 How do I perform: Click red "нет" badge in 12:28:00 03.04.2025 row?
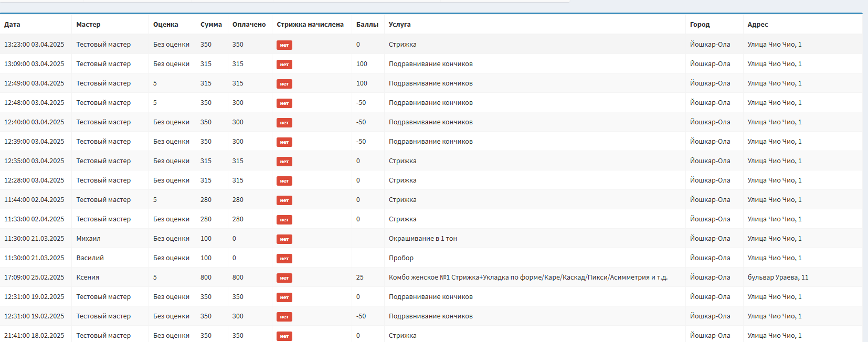click(284, 181)
